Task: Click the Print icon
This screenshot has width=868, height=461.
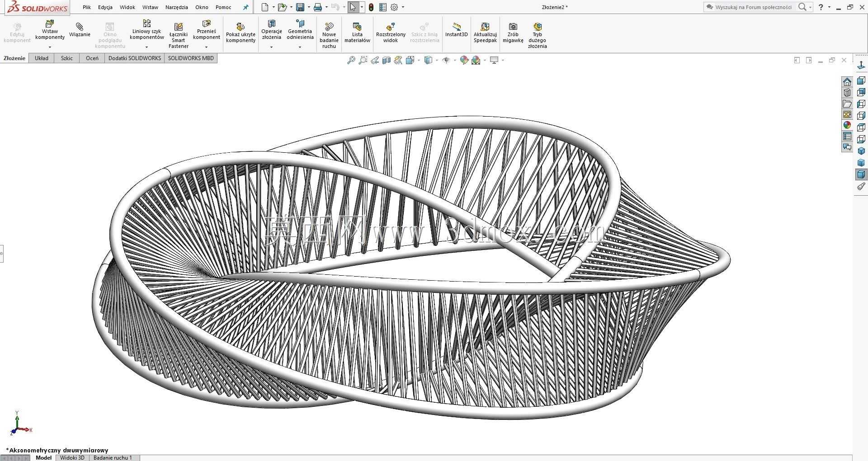Action: pos(318,7)
